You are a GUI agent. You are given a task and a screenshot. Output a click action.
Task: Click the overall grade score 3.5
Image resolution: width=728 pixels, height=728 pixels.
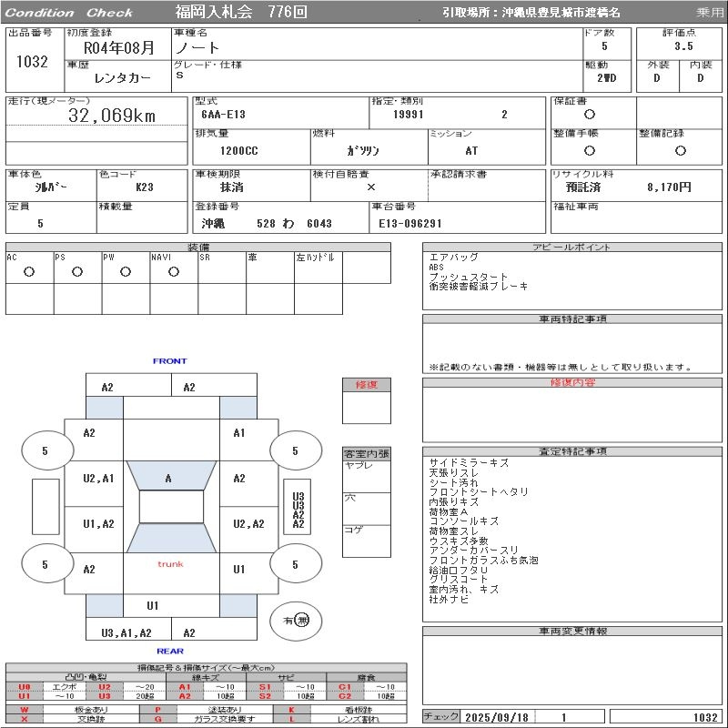(x=683, y=46)
